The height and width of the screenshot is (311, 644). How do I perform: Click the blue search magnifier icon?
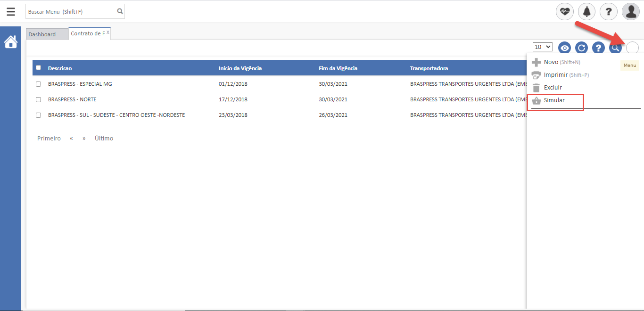click(x=615, y=48)
